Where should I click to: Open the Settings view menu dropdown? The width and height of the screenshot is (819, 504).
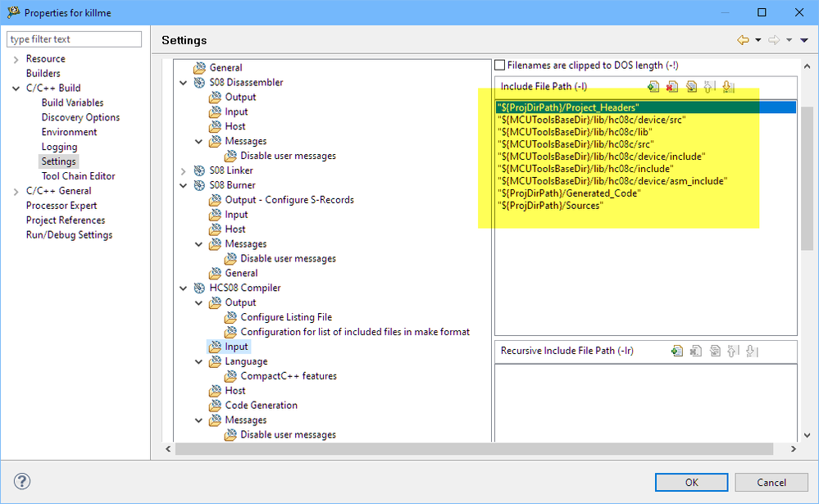coord(804,40)
